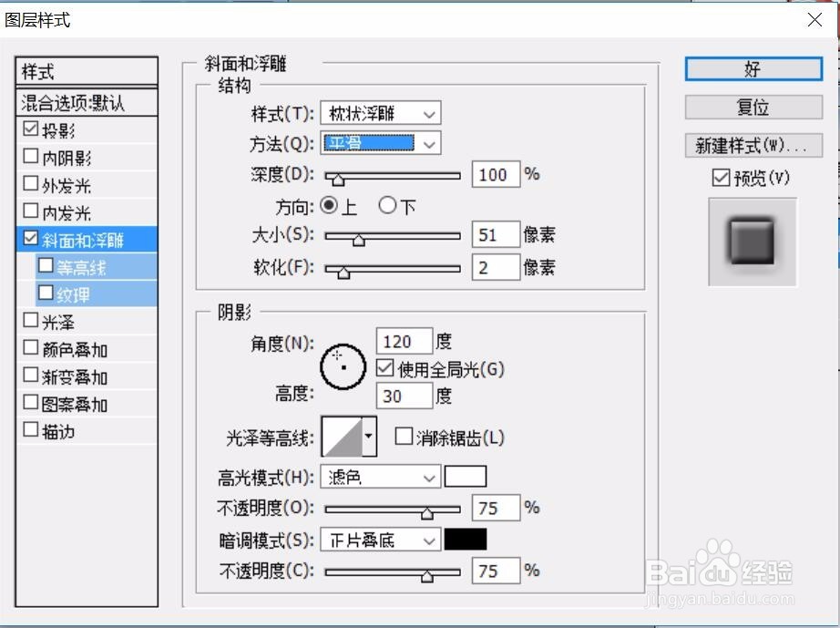Toggle the 投影 drop shadow checkbox

[x=31, y=129]
